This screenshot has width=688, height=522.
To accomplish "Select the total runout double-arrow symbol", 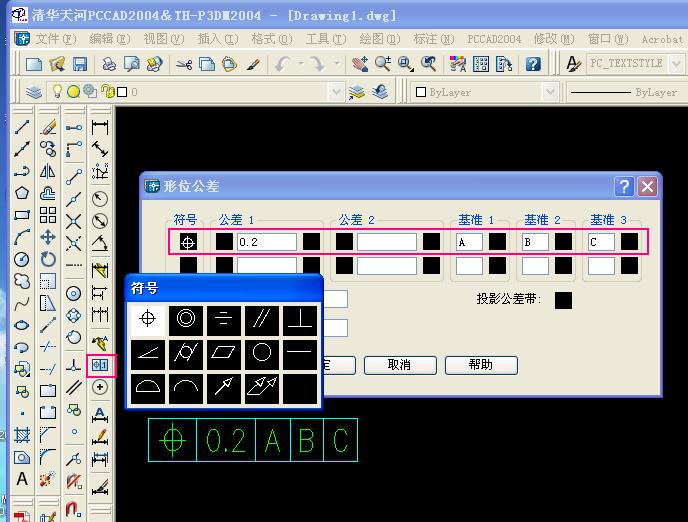I will (262, 388).
